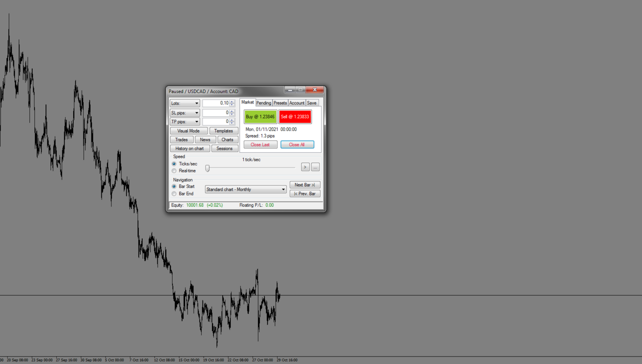
Task: Click the (+0.02%) equity change text
Action: [x=215, y=205]
